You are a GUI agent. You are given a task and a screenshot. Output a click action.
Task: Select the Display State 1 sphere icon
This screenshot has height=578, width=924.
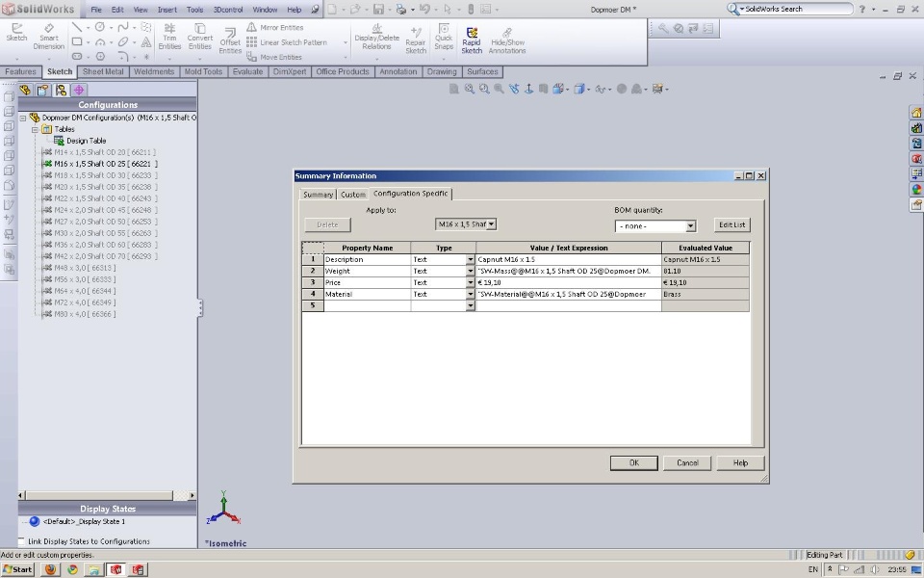click(35, 521)
